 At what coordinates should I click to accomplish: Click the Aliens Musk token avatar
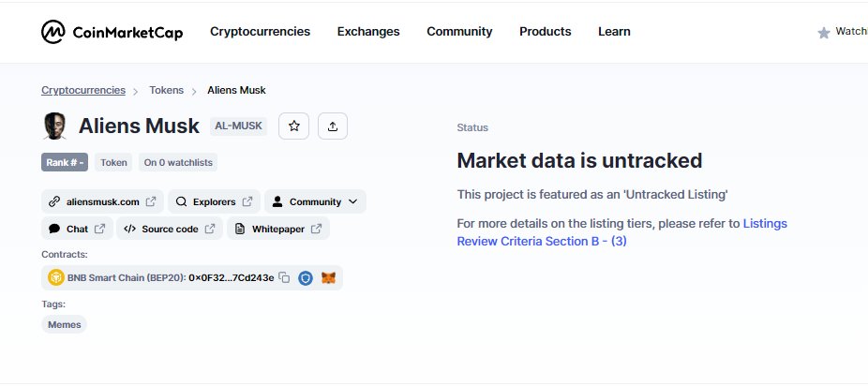coord(54,126)
